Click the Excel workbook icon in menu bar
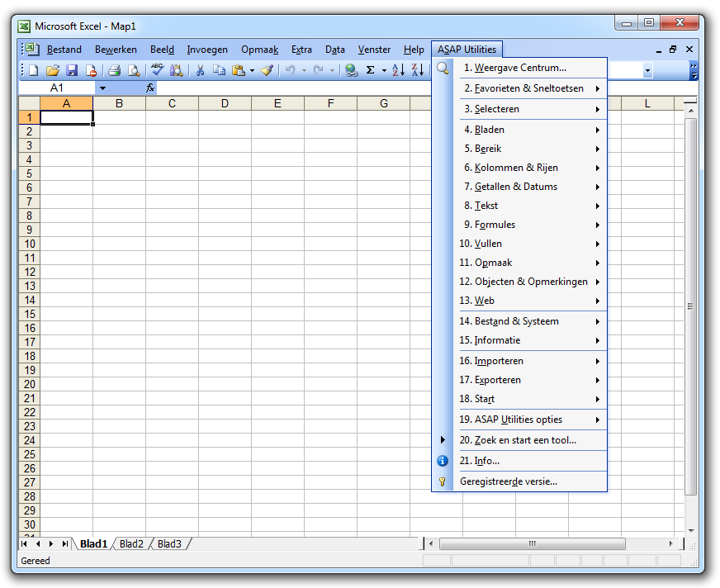720x588 pixels. coord(31,50)
